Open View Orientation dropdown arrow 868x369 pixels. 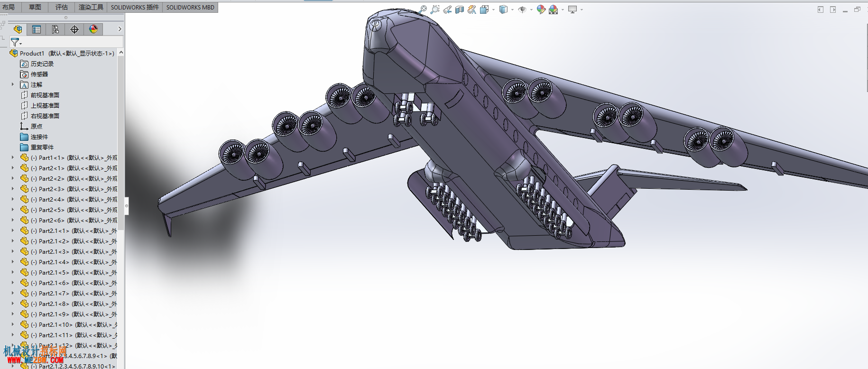493,9
